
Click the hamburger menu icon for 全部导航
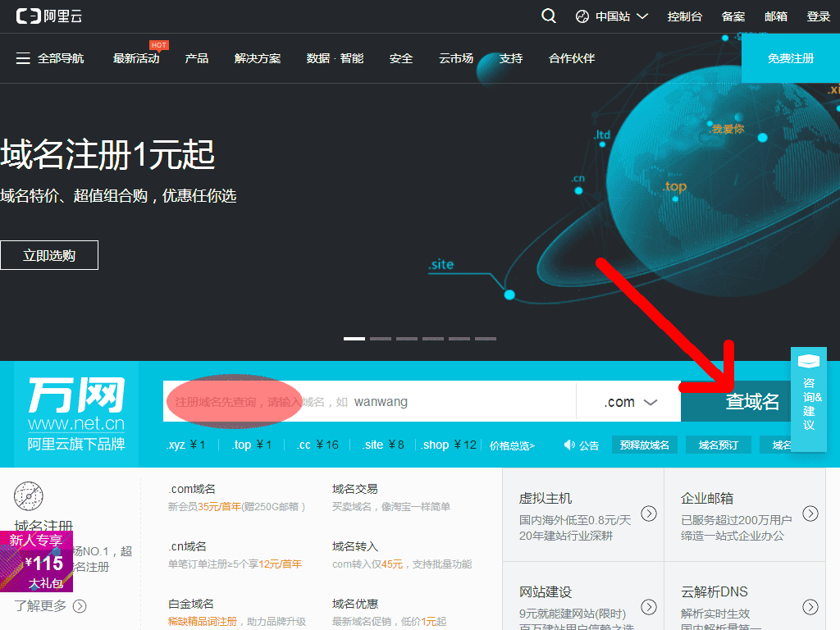coord(23,58)
